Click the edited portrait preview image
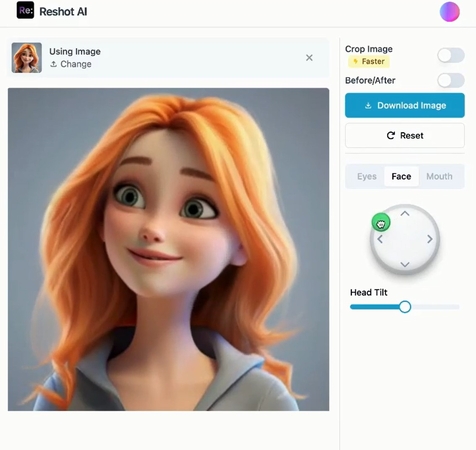 [x=168, y=249]
